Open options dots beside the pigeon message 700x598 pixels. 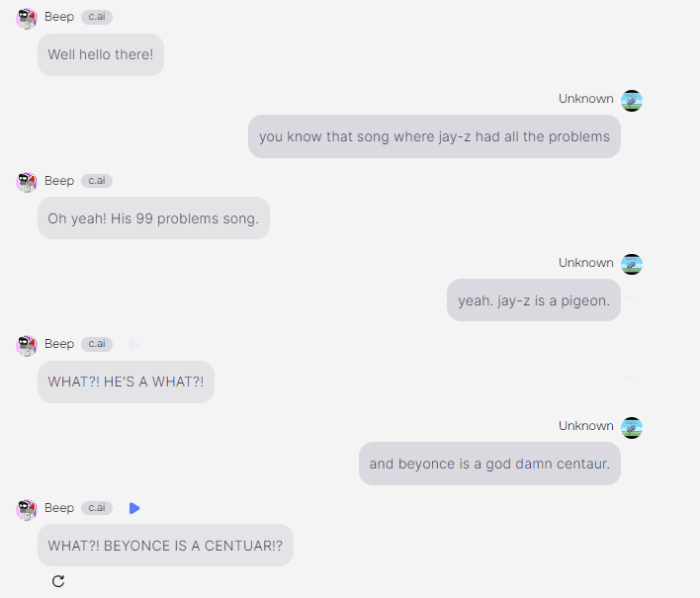click(631, 297)
